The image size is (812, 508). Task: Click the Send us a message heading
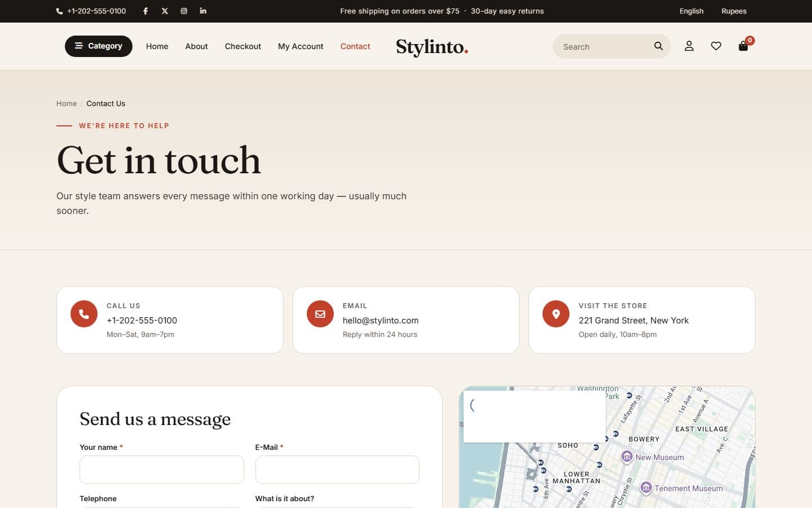click(x=155, y=419)
